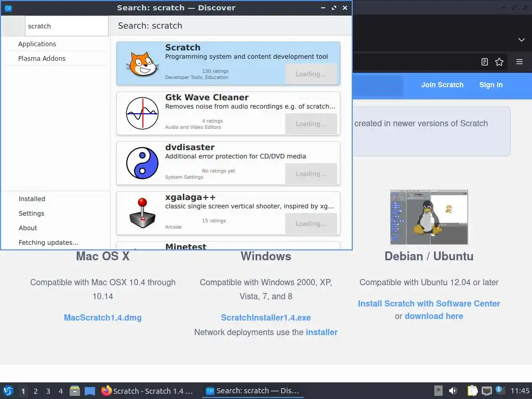Open the Firefox hamburger menu
This screenshot has width=532, height=399.
click(519, 62)
